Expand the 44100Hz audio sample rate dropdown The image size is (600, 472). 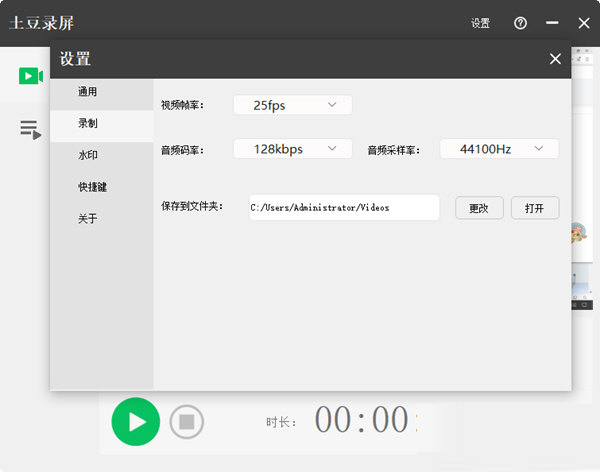click(x=498, y=149)
